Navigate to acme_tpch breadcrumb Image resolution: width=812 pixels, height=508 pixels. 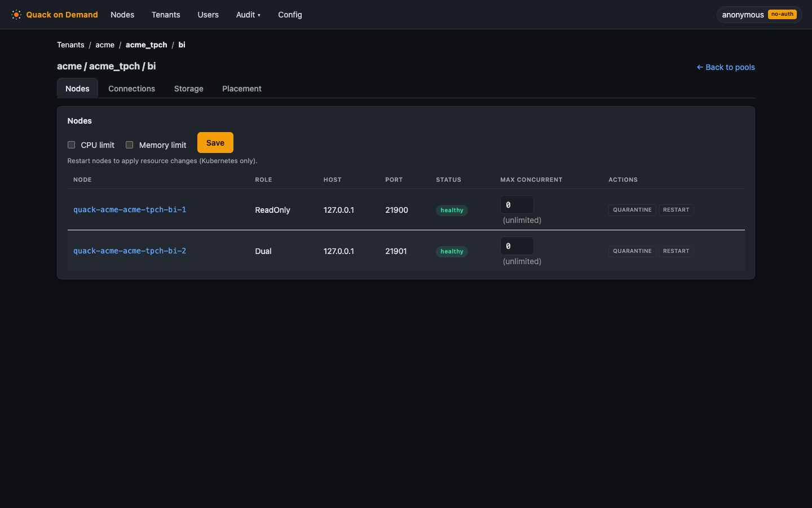[147, 45]
